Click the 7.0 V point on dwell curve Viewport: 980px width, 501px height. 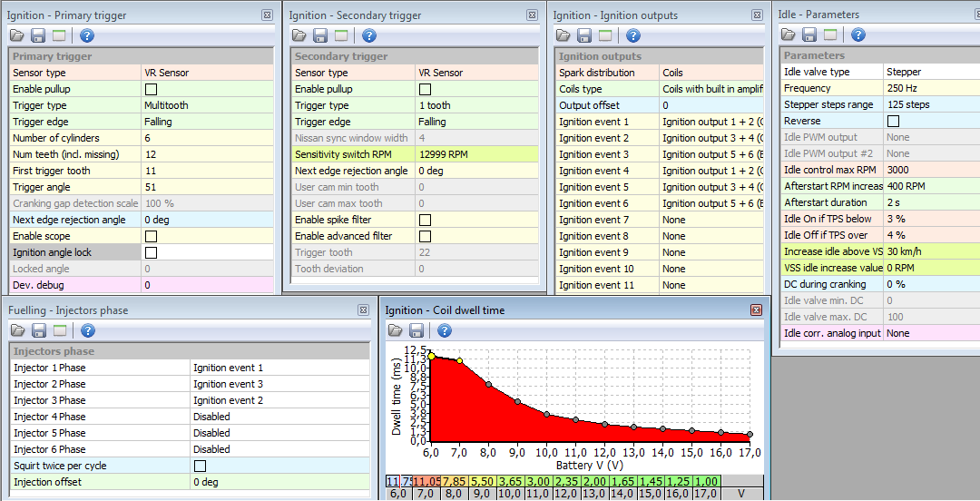(460, 361)
